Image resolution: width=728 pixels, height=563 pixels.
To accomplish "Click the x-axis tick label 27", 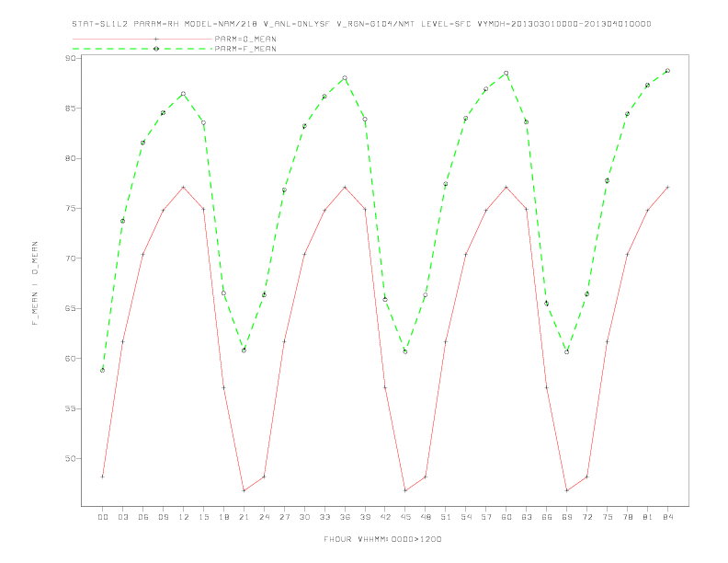I will 285,517.
